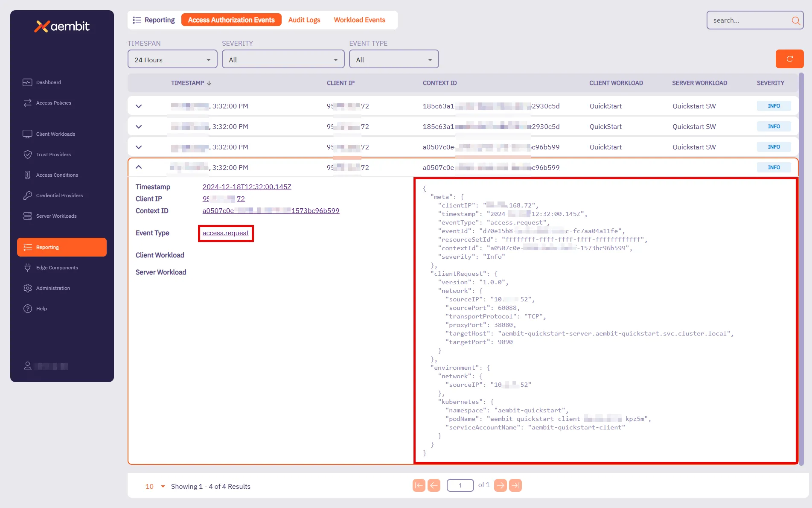The height and width of the screenshot is (508, 812).
Task: Expand the first event row chevron
Action: (x=139, y=106)
